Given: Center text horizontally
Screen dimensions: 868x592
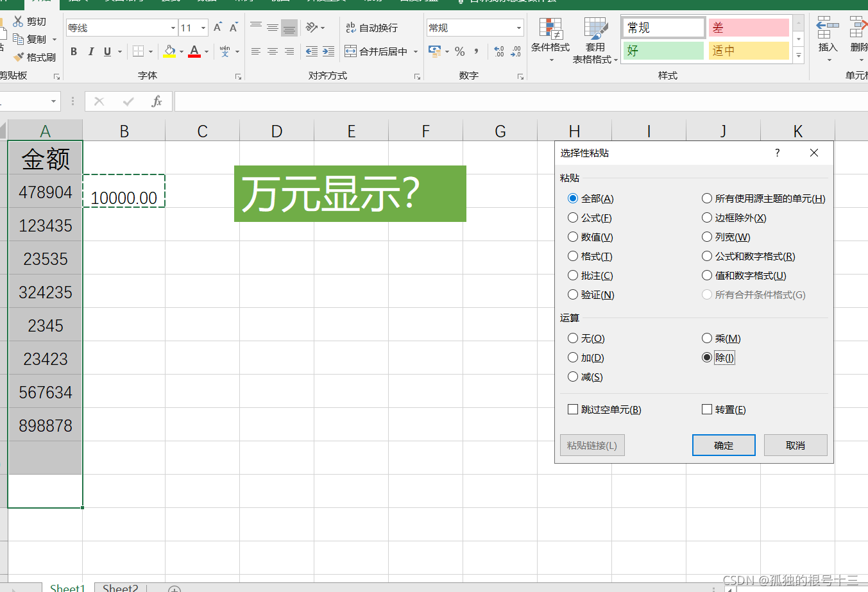Looking at the screenshot, I should click(273, 51).
